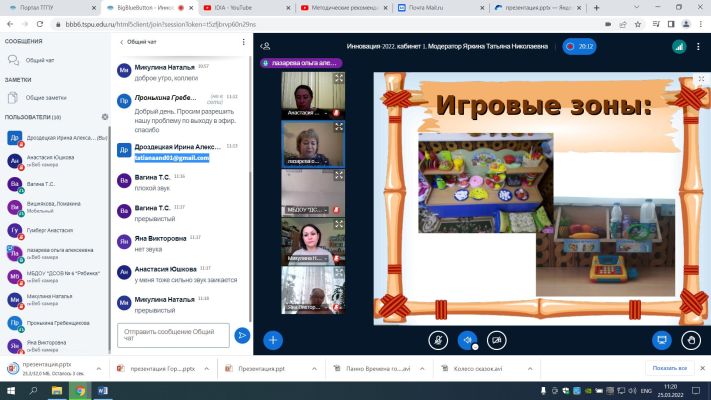711x400 pixels.
Task: Open the connection status signal icon
Action: pos(679,46)
